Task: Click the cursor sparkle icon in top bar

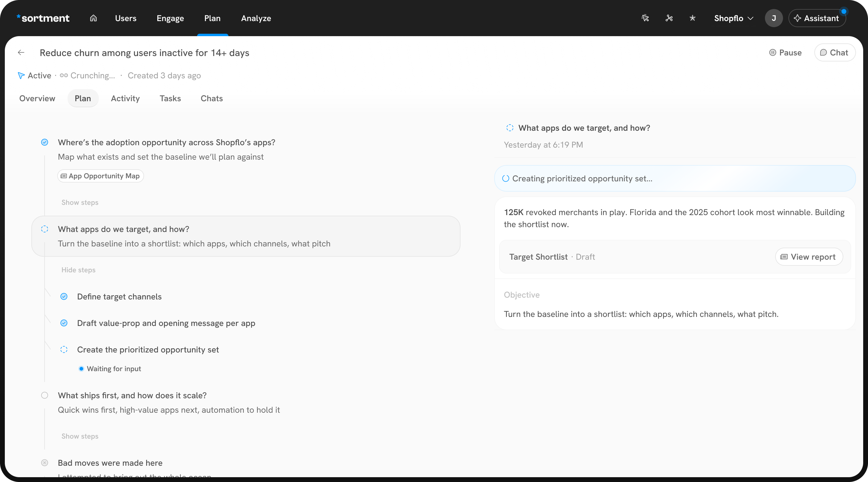Action: tap(645, 18)
